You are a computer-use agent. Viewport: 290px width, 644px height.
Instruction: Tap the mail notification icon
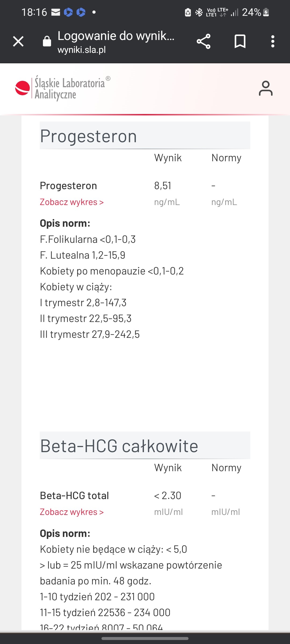[56, 12]
